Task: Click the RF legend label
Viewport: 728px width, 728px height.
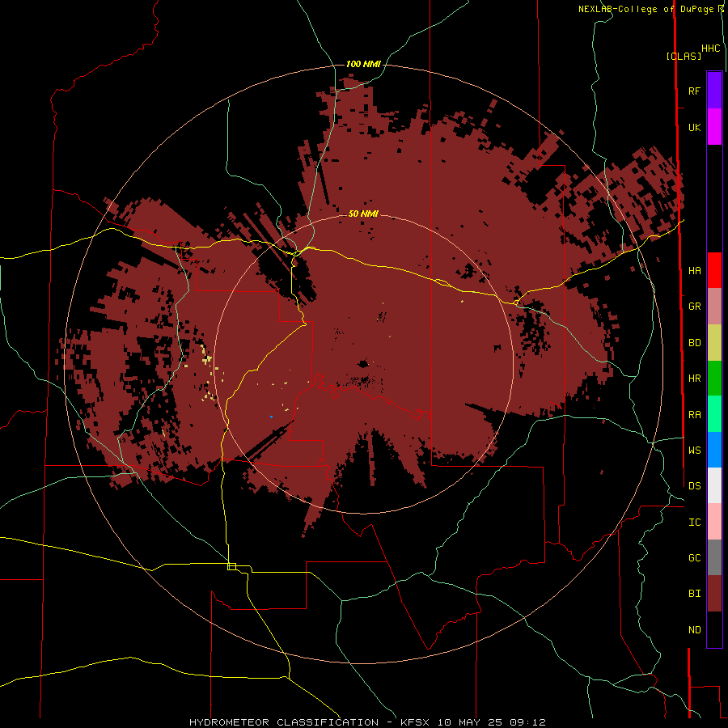Action: tap(694, 91)
